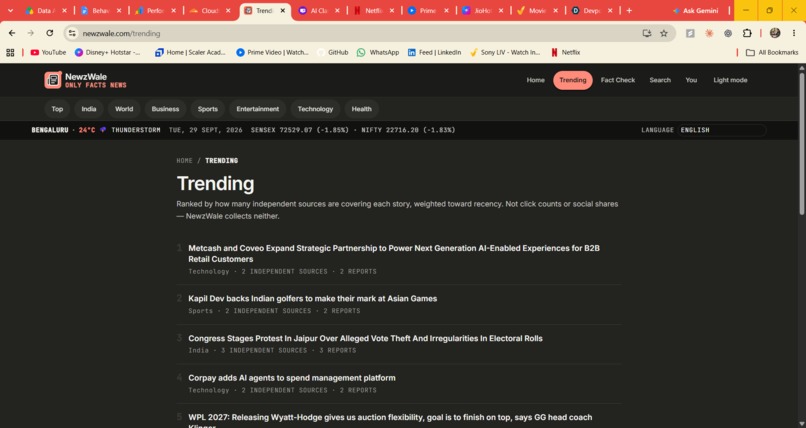
Task: Click the Ask Gemini button
Action: (695, 10)
